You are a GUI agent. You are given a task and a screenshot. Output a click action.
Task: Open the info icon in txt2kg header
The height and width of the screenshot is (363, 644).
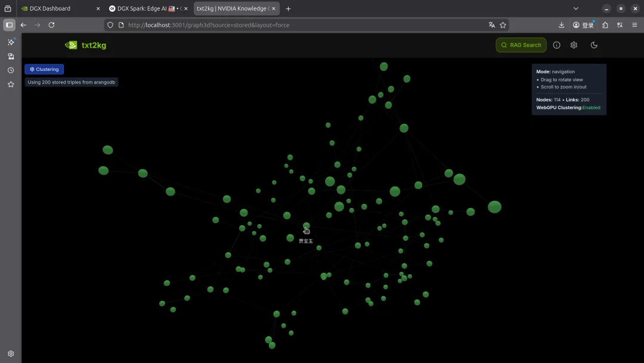556,45
